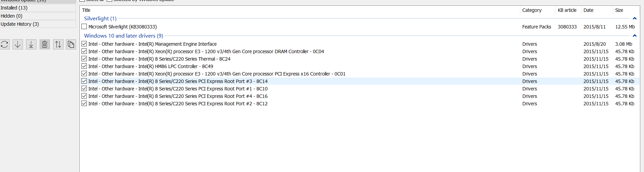Click the 2015/8/20 date cell
Viewport: 644px width, 172px height.
point(595,44)
